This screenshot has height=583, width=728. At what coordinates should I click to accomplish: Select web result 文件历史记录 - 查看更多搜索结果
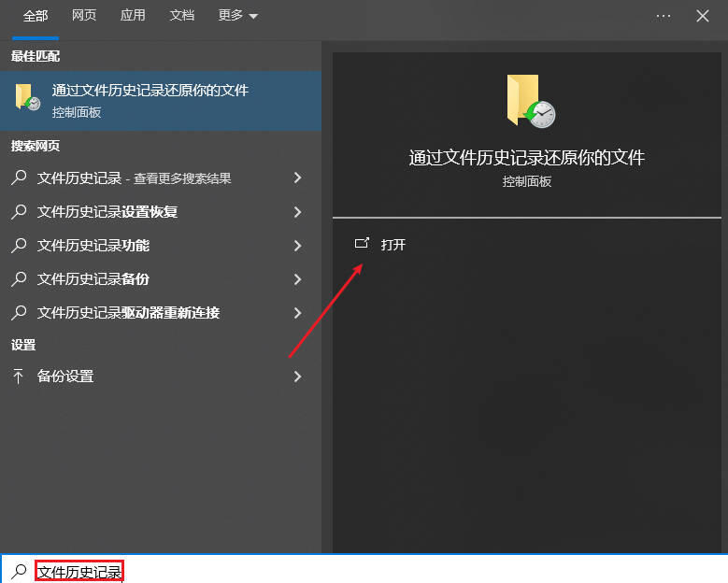(x=161, y=178)
